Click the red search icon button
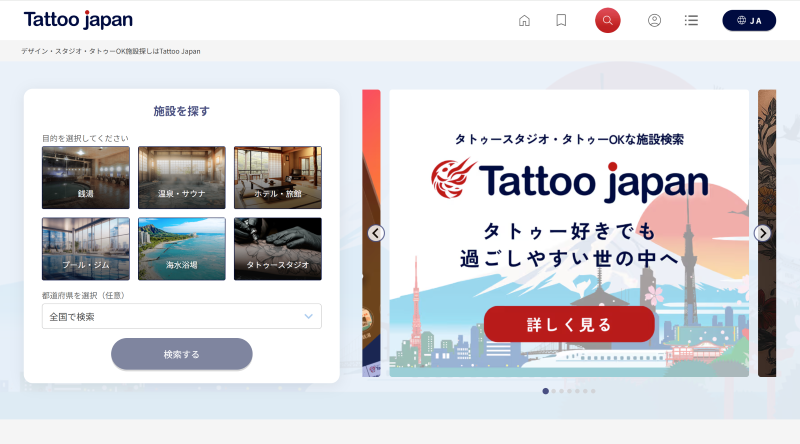800x444 pixels. point(607,20)
